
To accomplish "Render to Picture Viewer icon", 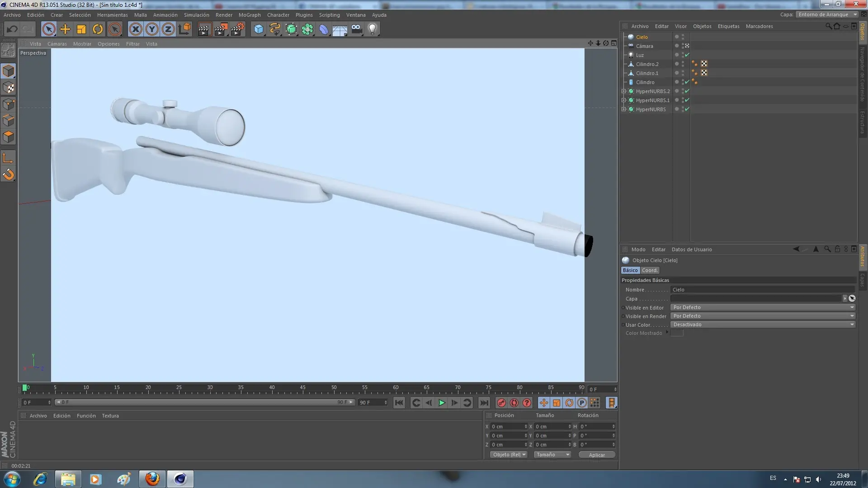I will (221, 29).
